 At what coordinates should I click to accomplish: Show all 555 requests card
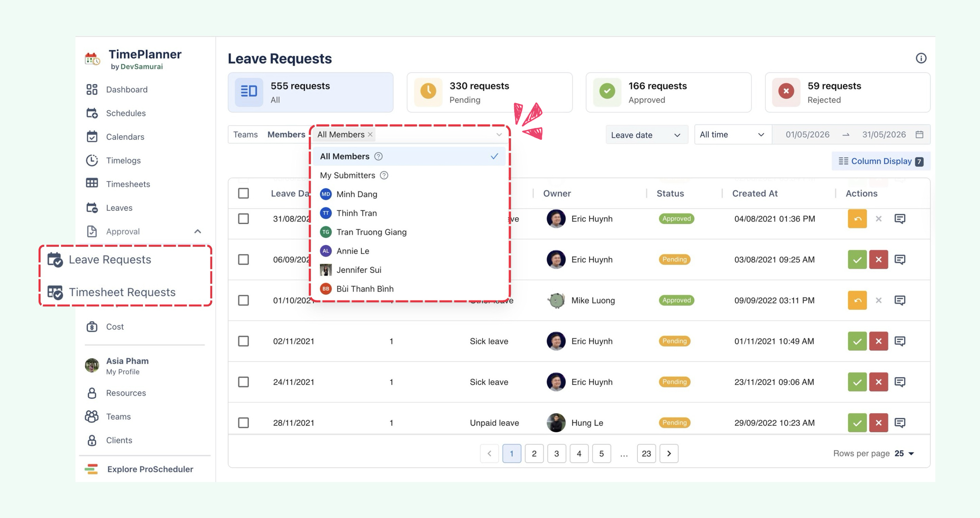point(311,93)
